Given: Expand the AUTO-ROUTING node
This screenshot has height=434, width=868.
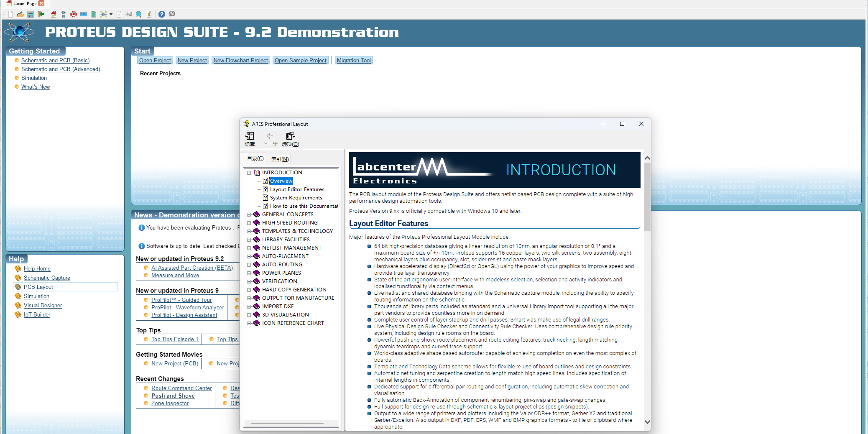Looking at the screenshot, I should pos(249,265).
